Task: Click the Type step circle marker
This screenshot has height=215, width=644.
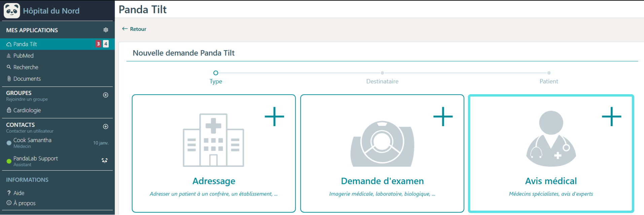Action: (216, 73)
